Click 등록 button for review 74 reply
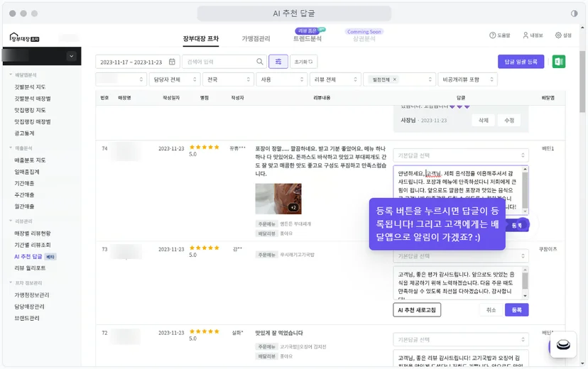 [517, 225]
